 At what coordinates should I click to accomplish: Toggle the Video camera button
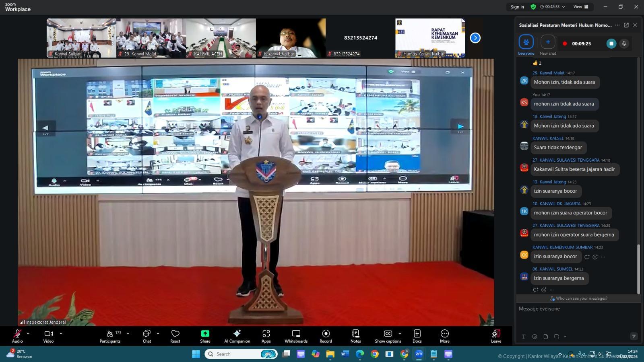(x=48, y=336)
